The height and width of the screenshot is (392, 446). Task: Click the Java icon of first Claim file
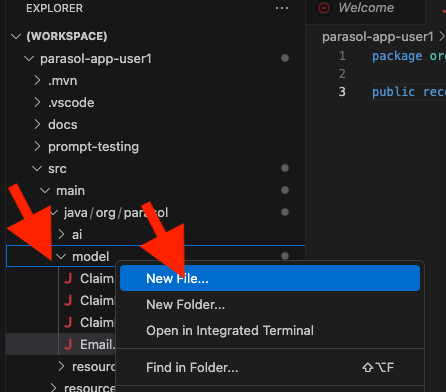tap(68, 278)
